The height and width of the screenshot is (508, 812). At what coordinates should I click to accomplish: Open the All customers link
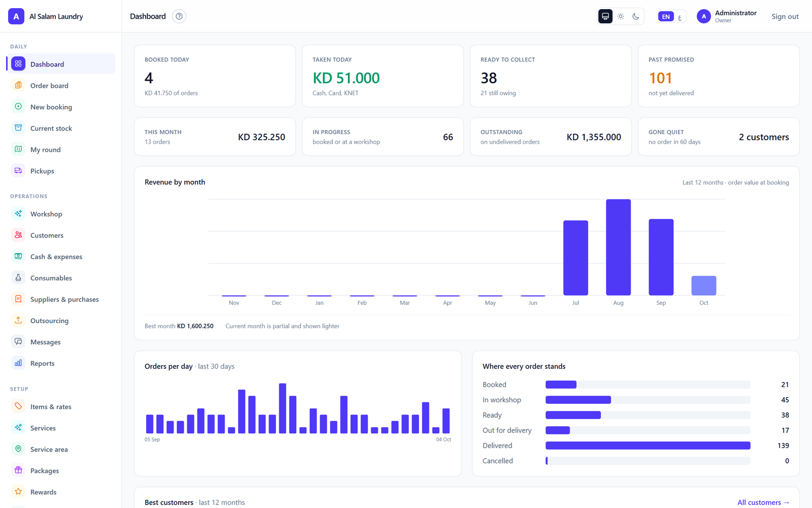(x=763, y=502)
